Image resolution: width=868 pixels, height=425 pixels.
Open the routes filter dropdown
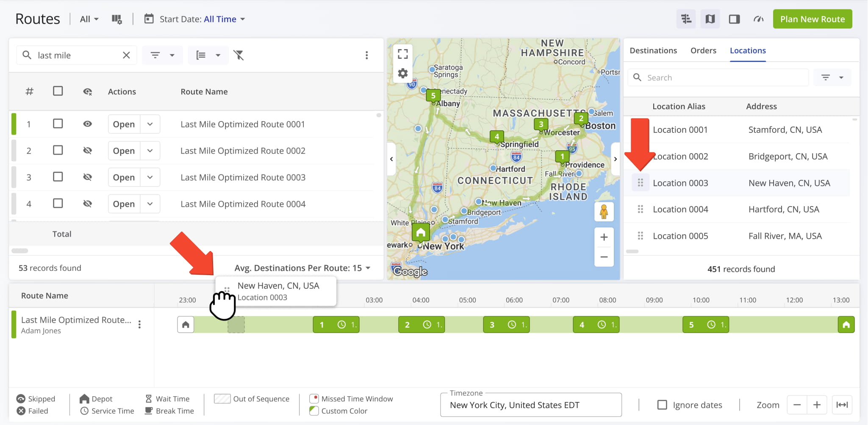162,55
